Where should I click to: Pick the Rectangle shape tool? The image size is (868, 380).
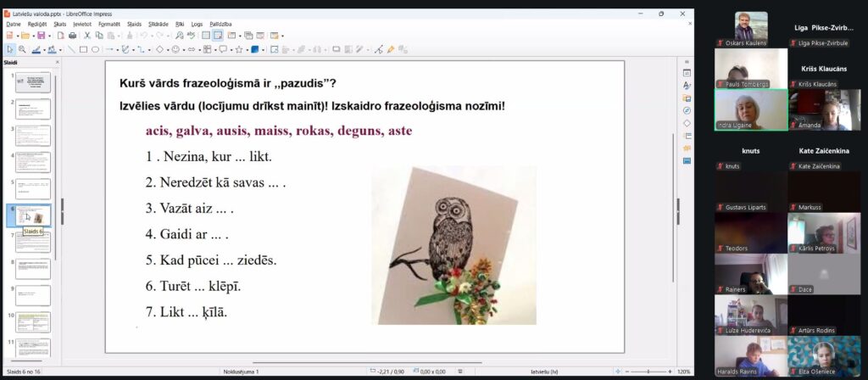tap(83, 49)
